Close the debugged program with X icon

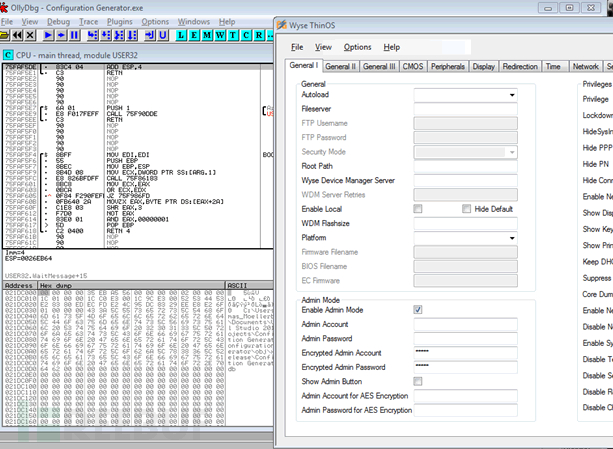coord(29,35)
